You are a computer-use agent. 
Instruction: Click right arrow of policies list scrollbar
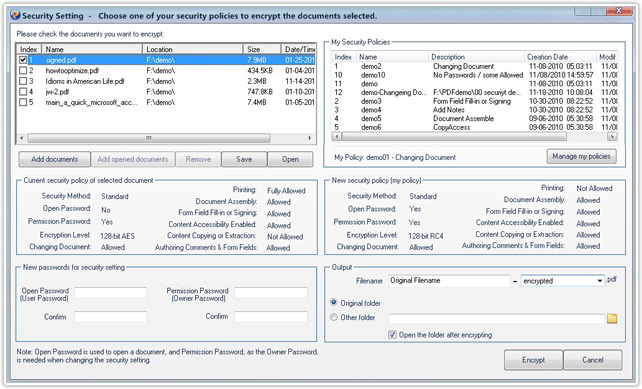[612, 136]
